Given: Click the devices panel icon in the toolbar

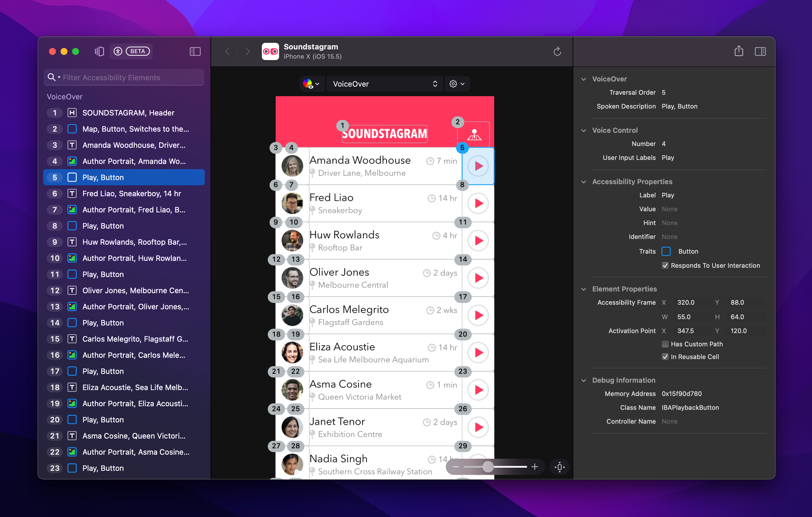Looking at the screenshot, I should coord(99,51).
